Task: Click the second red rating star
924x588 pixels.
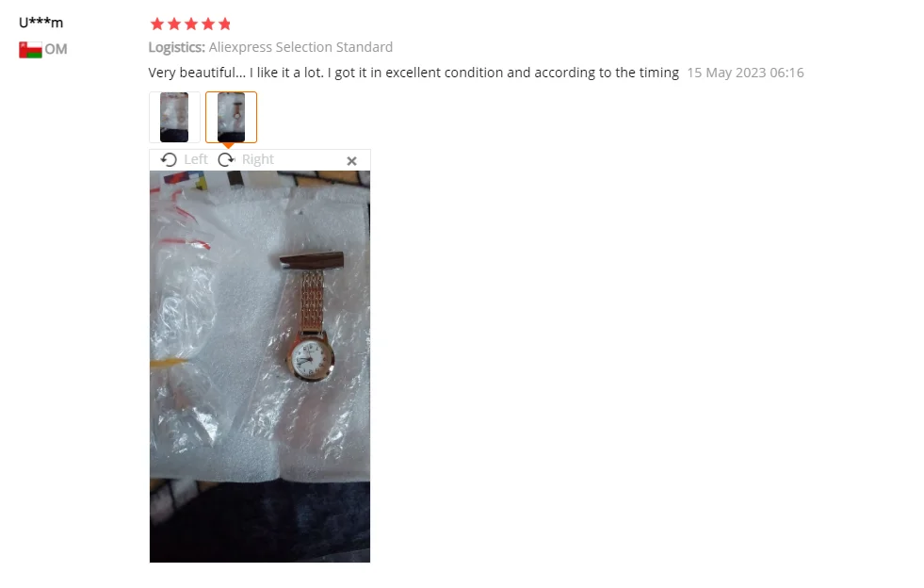Action: pos(174,24)
